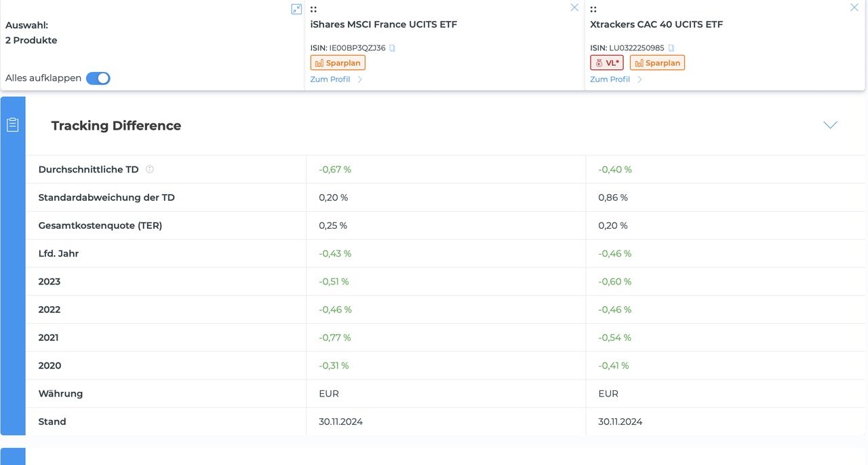Click the '2 Produkte' selection text
This screenshot has width=868, height=465.
tap(31, 40)
